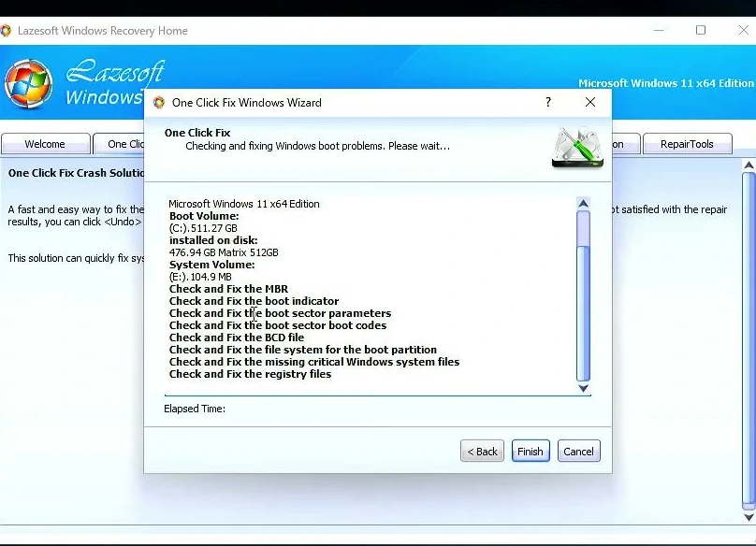This screenshot has width=756, height=546.
Task: Close the One Click Fix Windows Wizard dialog
Action: (x=590, y=102)
